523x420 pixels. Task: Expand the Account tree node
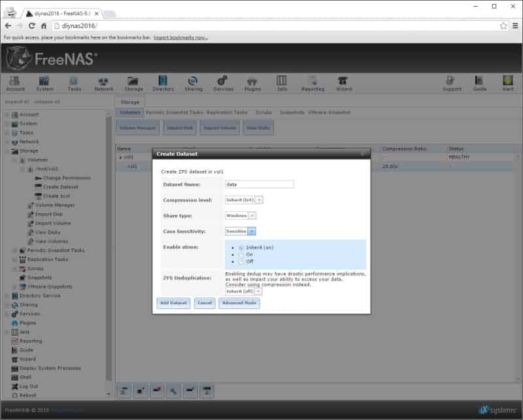click(x=7, y=115)
